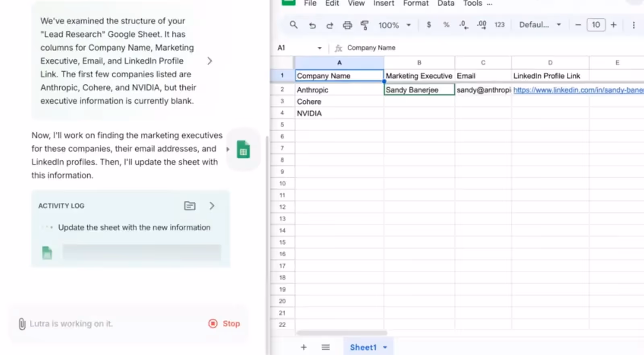Open the 123 more formats menu

point(500,25)
